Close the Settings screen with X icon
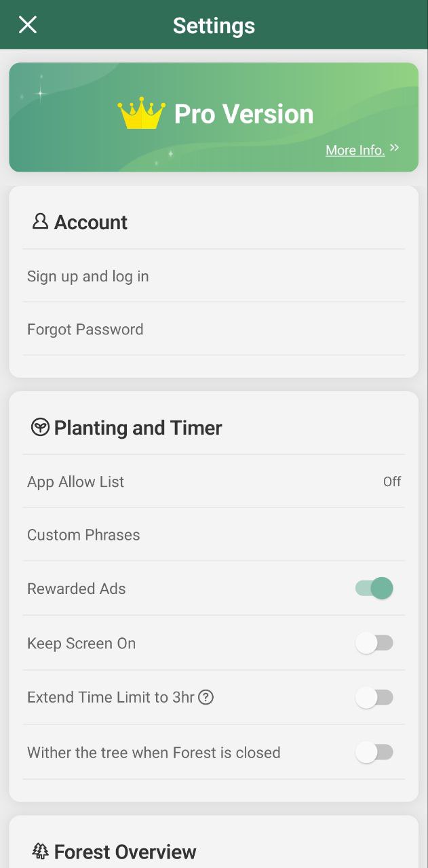The image size is (428, 868). (x=27, y=25)
